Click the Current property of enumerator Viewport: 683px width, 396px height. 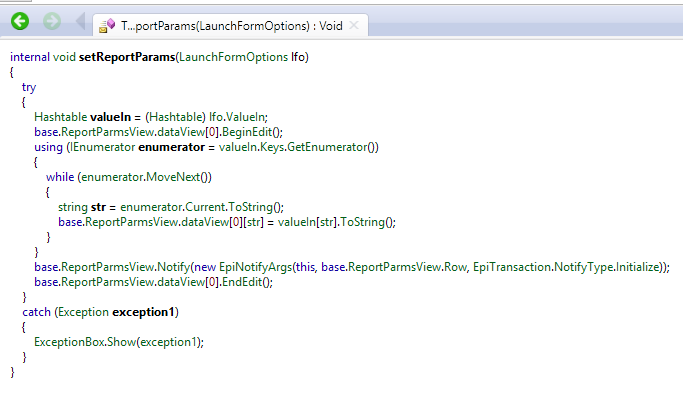[x=205, y=207]
